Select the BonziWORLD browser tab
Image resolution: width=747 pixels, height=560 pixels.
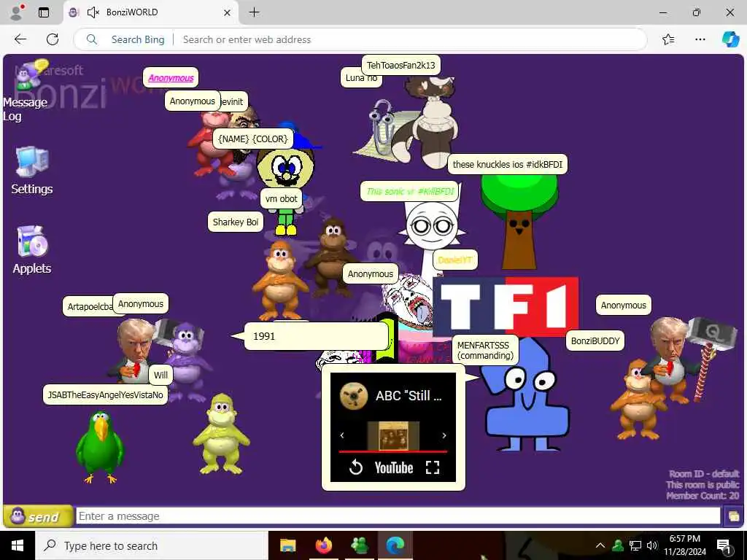(150, 12)
